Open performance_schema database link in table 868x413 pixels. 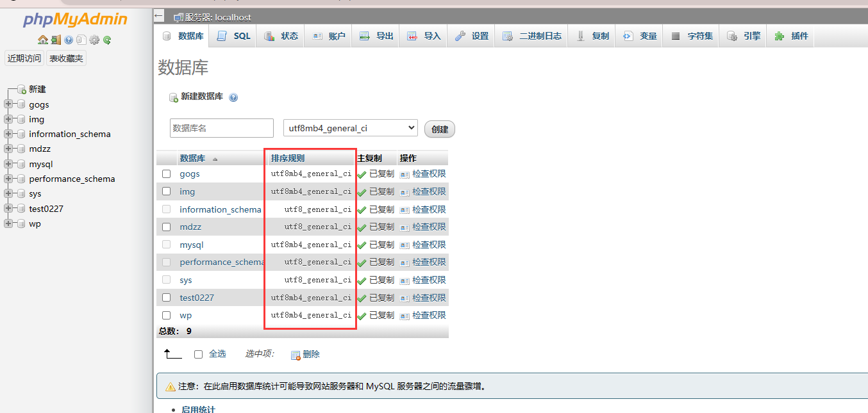222,262
